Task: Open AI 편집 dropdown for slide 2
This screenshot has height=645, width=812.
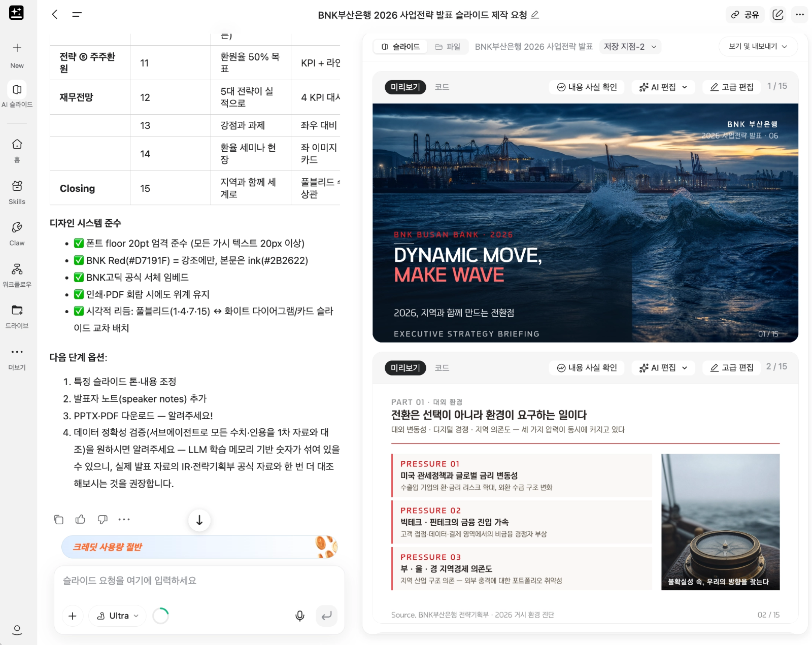Action: click(663, 368)
